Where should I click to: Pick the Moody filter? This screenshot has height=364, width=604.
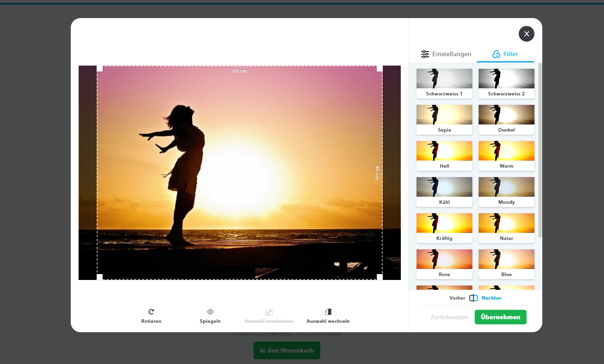pos(507,191)
